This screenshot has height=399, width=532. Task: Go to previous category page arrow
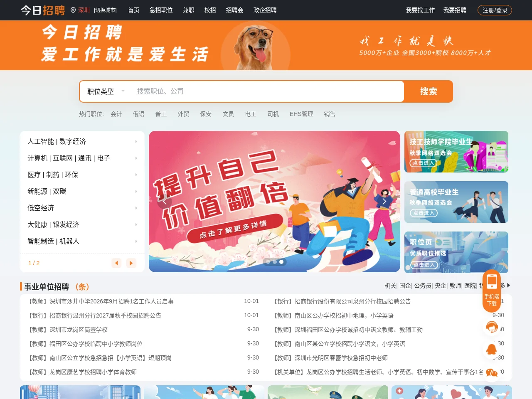coord(116,263)
